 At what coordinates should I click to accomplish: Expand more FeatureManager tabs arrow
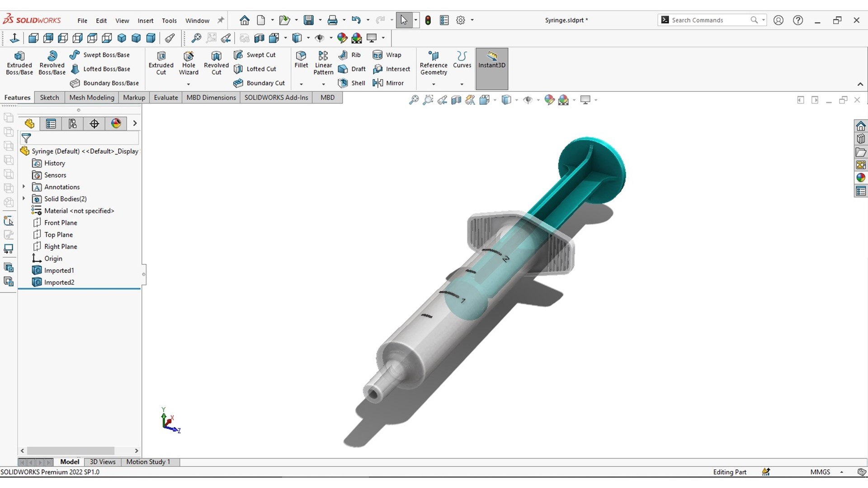tap(135, 123)
